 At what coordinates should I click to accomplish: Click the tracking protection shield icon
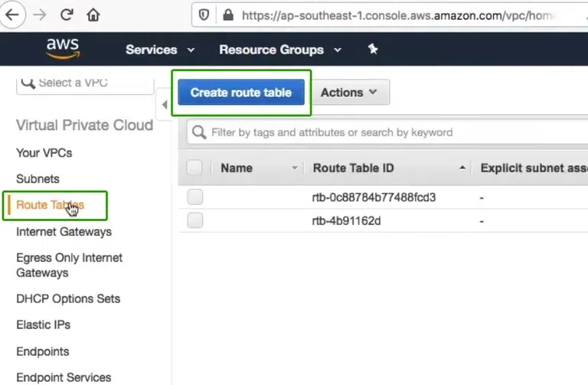coord(204,15)
